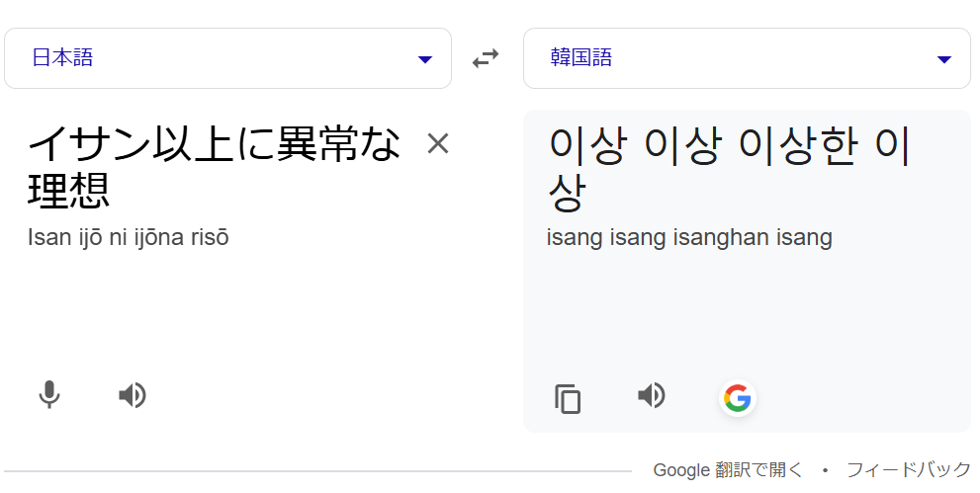Clear the Japanese source text

437,144
